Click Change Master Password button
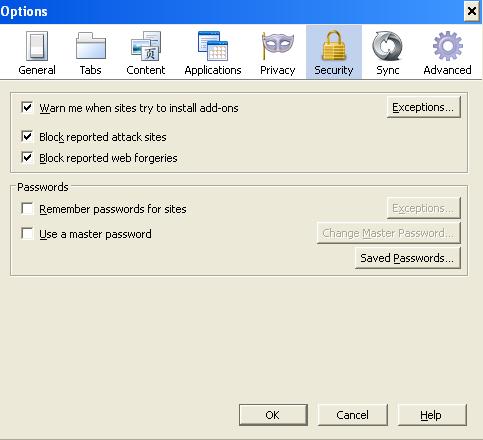Image resolution: width=483 pixels, height=440 pixels. (389, 233)
